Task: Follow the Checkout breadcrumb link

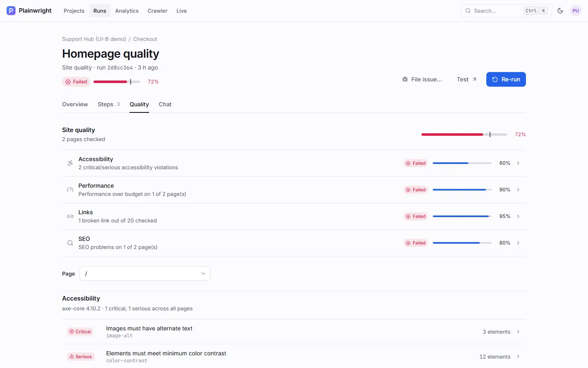Action: 145,39
